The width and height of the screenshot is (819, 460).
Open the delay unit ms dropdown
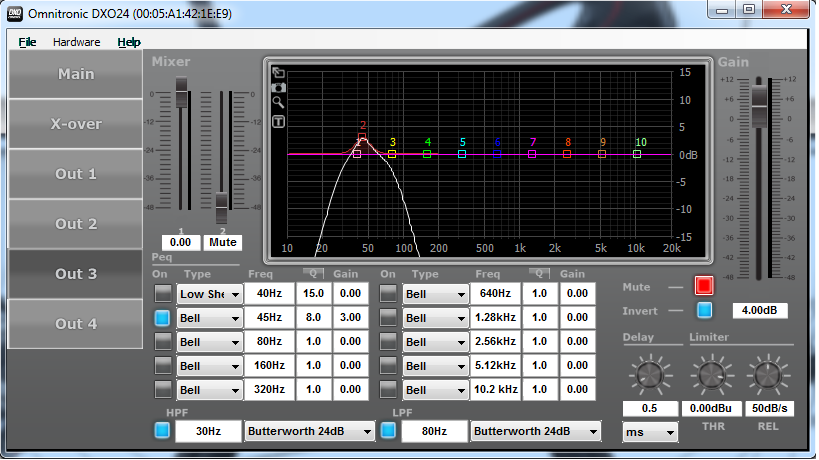(650, 432)
